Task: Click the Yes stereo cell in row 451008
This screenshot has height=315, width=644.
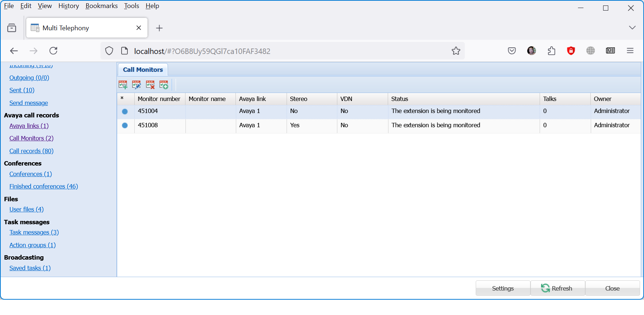Action: [x=312, y=125]
